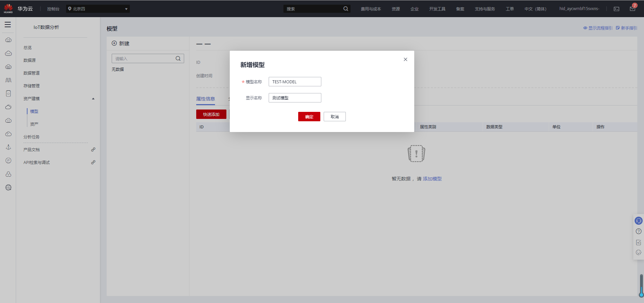This screenshot has width=644, height=303.
Task: Close the 新增模型 dialog with X
Action: point(406,59)
